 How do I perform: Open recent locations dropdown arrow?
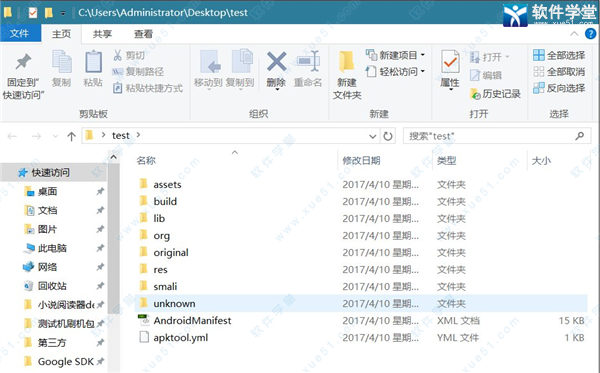pos(55,136)
